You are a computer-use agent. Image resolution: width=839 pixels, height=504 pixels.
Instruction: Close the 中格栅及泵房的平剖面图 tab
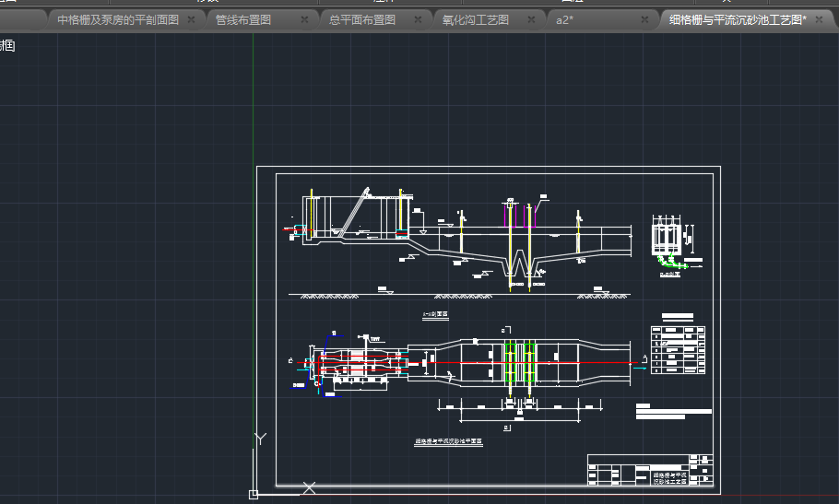(191, 19)
